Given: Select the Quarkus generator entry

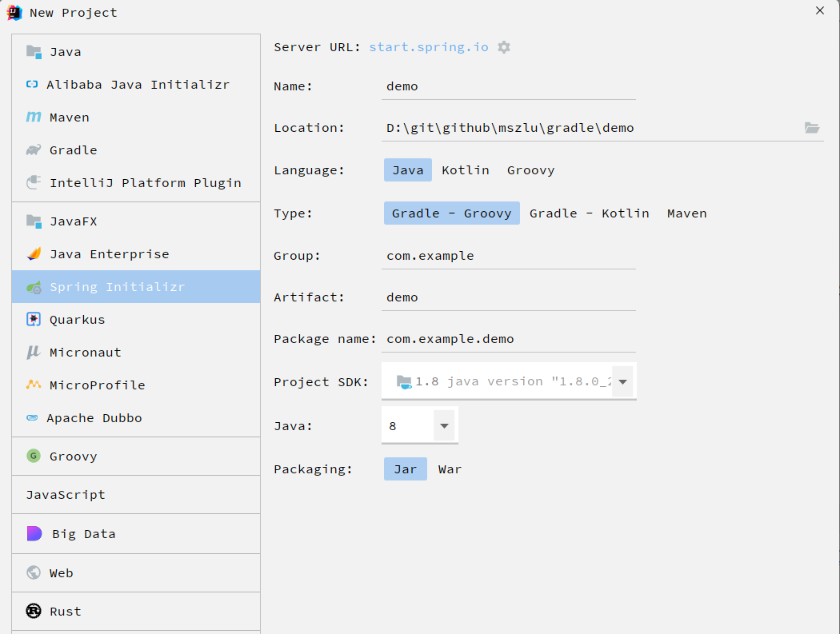Looking at the screenshot, I should pos(136,320).
